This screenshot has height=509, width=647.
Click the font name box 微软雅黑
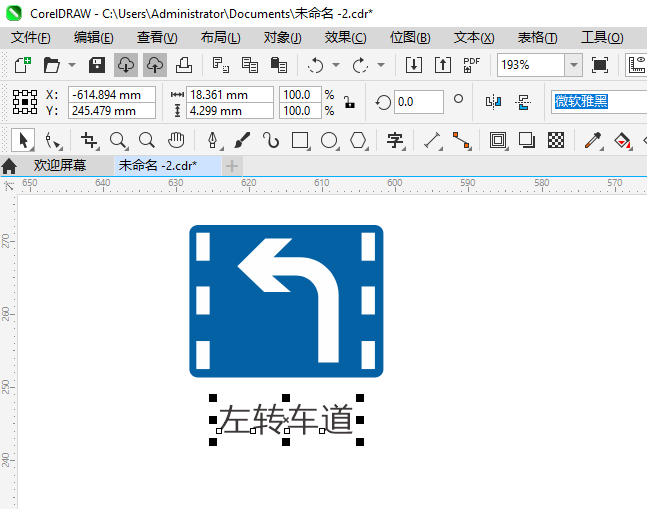[x=599, y=101]
